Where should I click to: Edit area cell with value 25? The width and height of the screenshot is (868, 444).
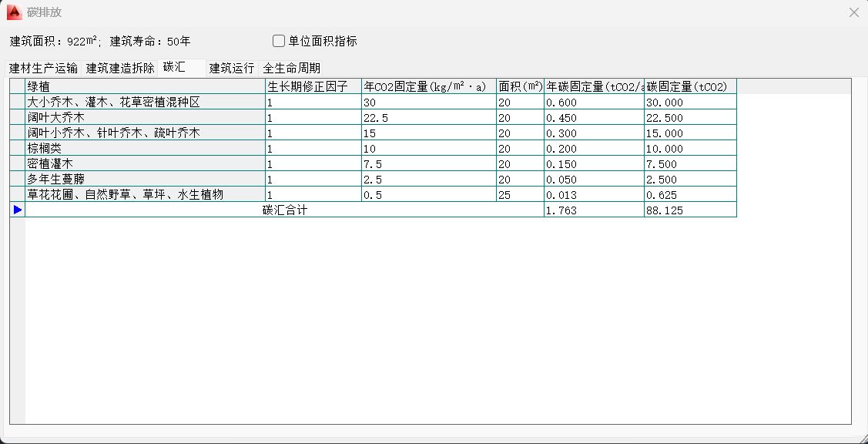[x=520, y=194]
